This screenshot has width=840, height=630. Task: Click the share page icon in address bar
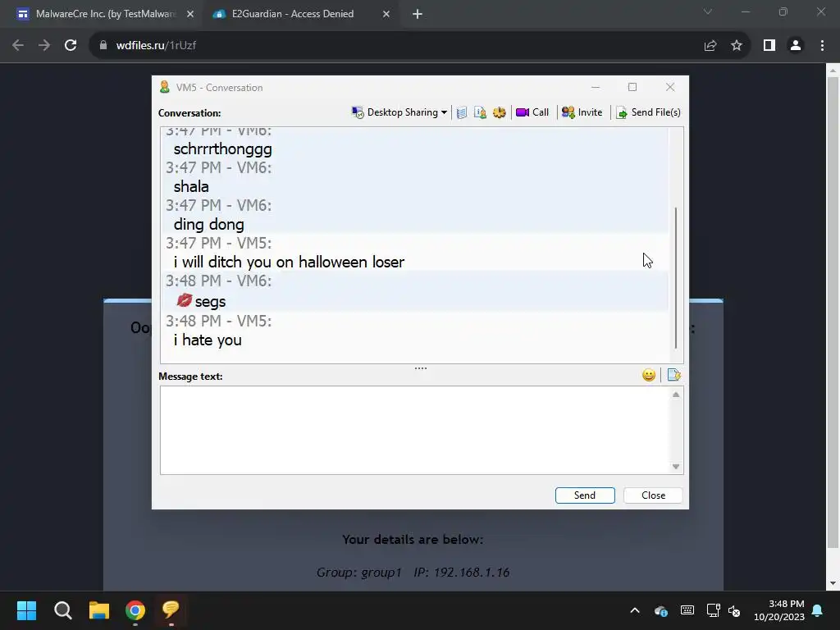tap(710, 46)
